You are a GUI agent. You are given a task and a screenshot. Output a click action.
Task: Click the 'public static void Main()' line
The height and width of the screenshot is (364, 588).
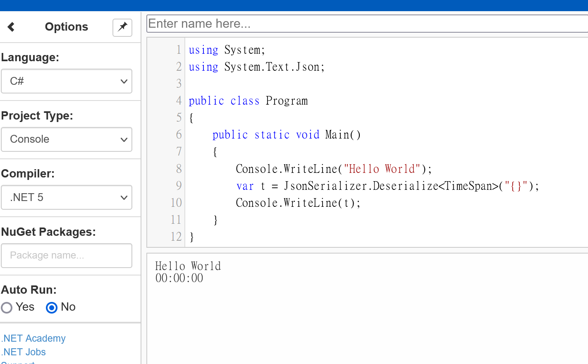pos(287,135)
